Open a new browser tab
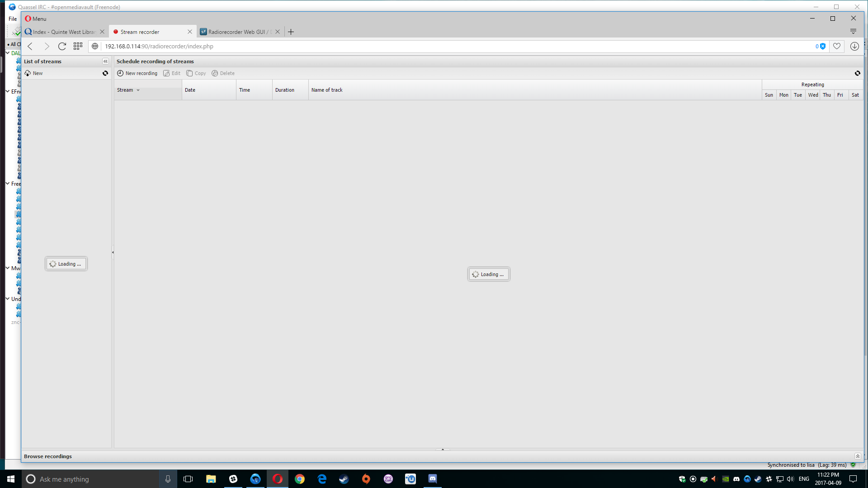This screenshot has height=488, width=868. coord(291,32)
